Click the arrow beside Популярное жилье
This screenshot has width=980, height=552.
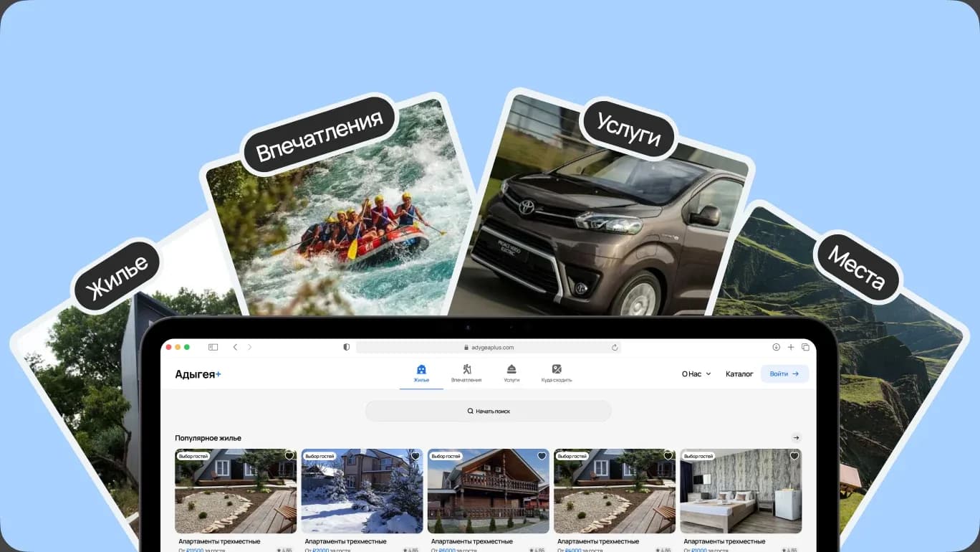[x=796, y=438]
